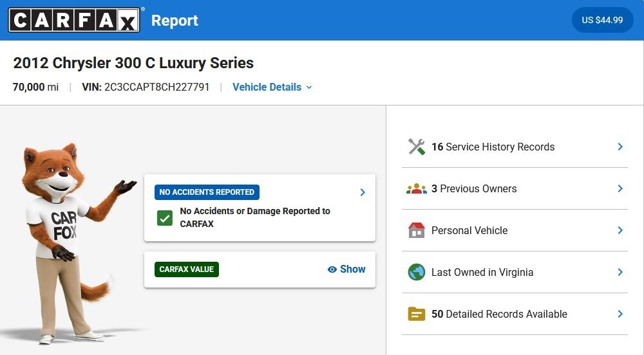644x355 pixels.
Task: Click the house personal vehicle icon
Action: tap(417, 230)
